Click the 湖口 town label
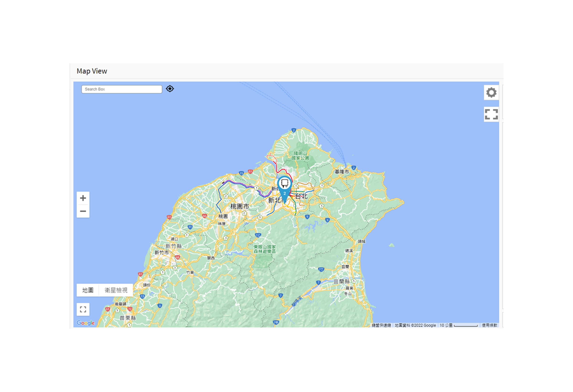Image resolution: width=573 pixels, height=392 pixels. (x=174, y=239)
